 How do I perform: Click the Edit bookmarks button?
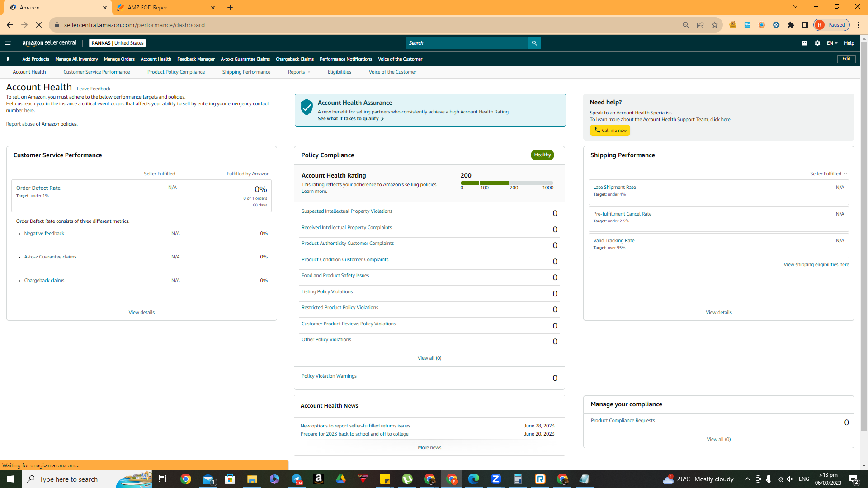tap(846, 59)
